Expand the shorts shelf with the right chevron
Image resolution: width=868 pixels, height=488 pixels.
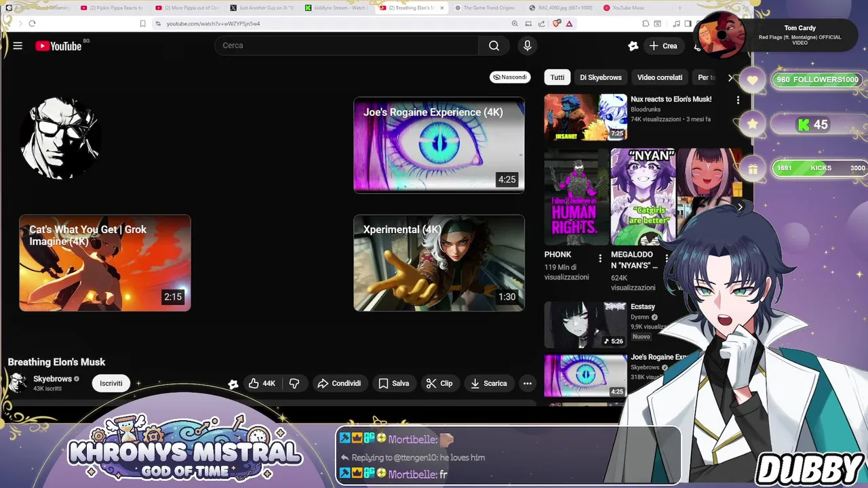(x=740, y=207)
